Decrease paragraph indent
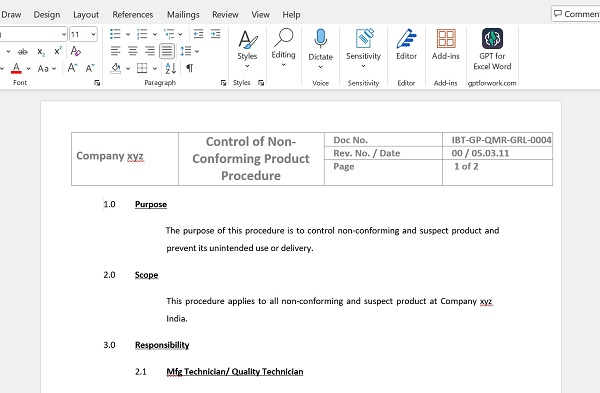 (x=198, y=34)
